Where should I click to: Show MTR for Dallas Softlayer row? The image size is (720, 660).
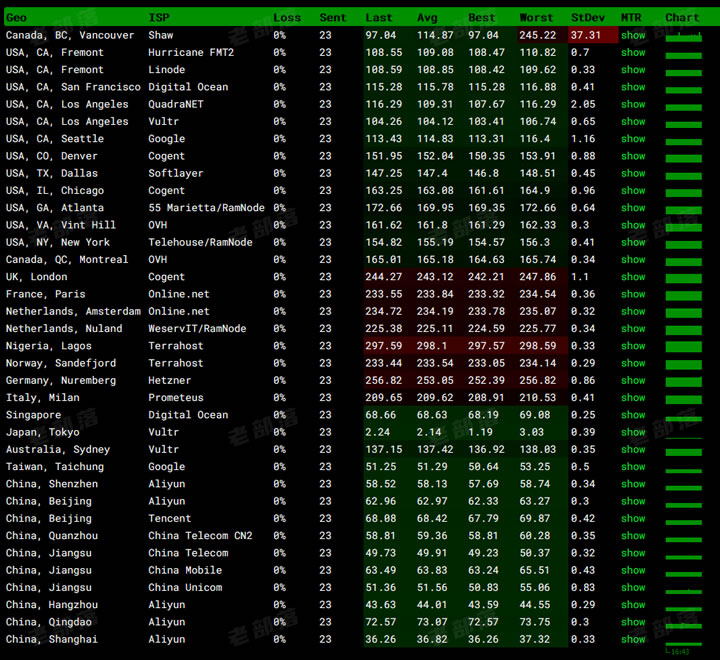pos(633,174)
